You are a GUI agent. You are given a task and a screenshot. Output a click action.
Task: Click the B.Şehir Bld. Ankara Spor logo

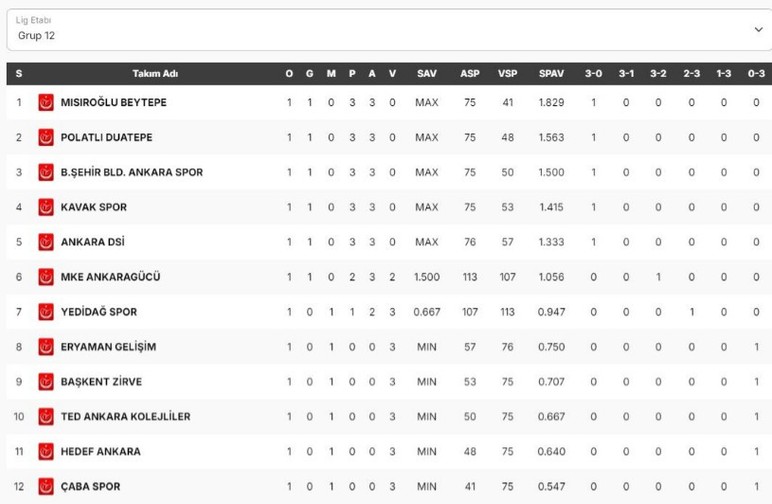coord(46,172)
